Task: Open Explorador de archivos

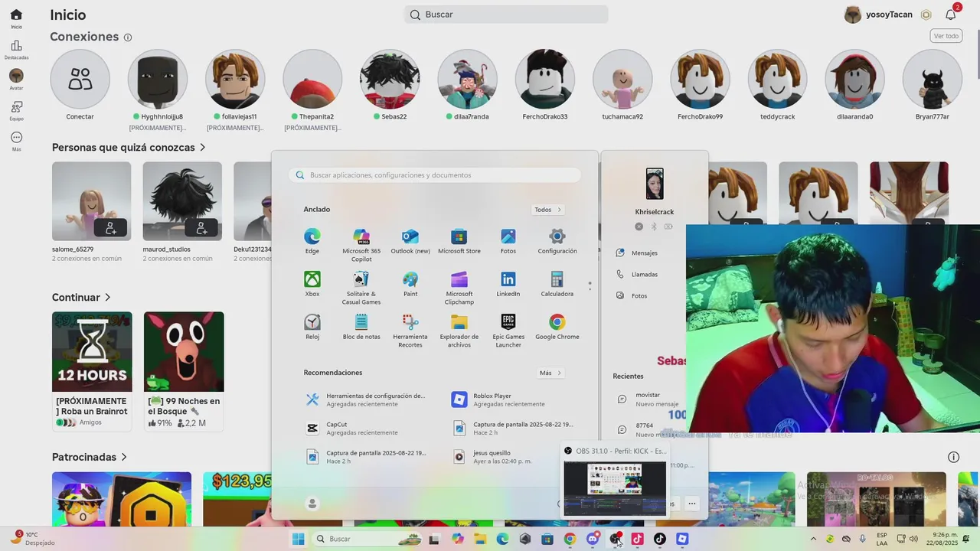Action: (459, 331)
